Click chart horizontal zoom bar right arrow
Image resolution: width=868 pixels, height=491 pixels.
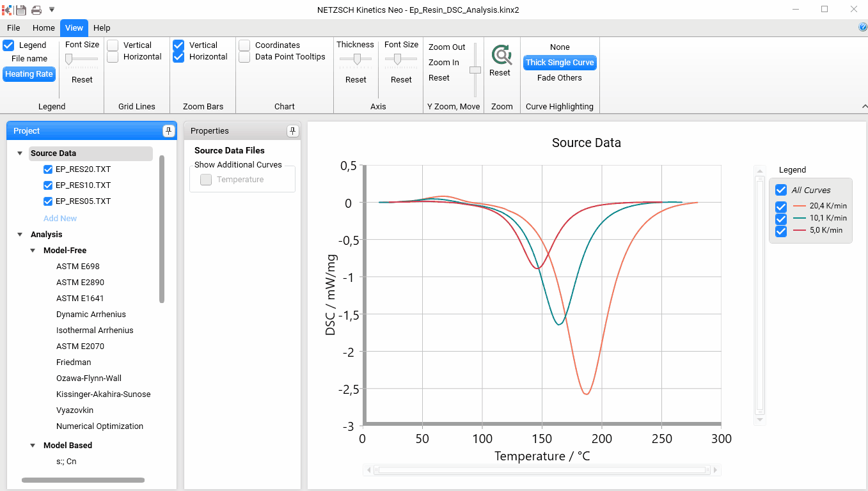pyautogui.click(x=716, y=471)
